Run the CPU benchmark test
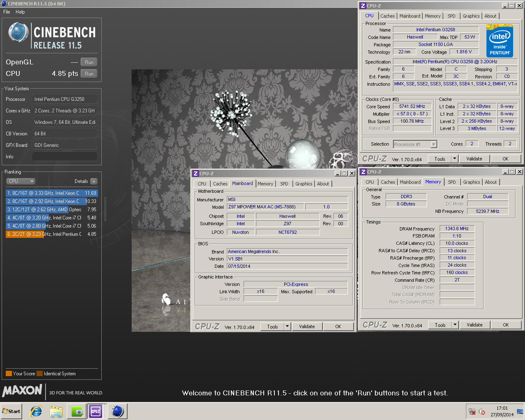Screen dimensions: 525x420 (x=89, y=74)
